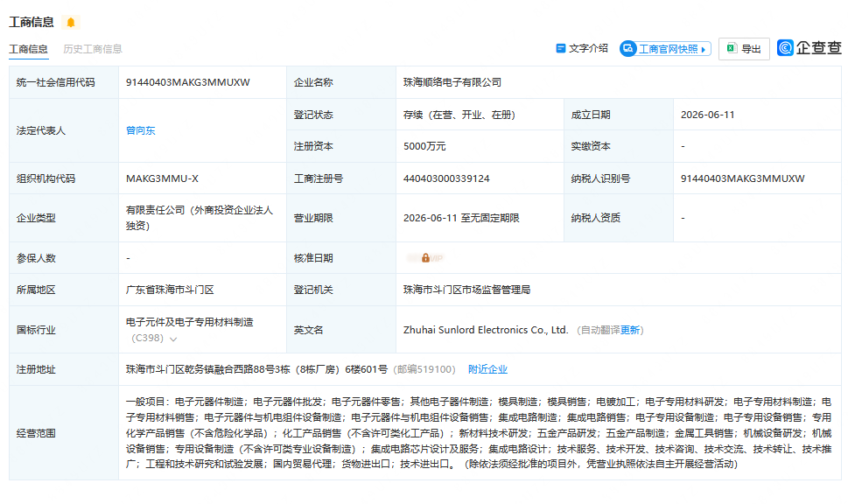The image size is (848, 504).
Task: Click business term 2026-06-11 至无固定期限
Action: (x=461, y=218)
